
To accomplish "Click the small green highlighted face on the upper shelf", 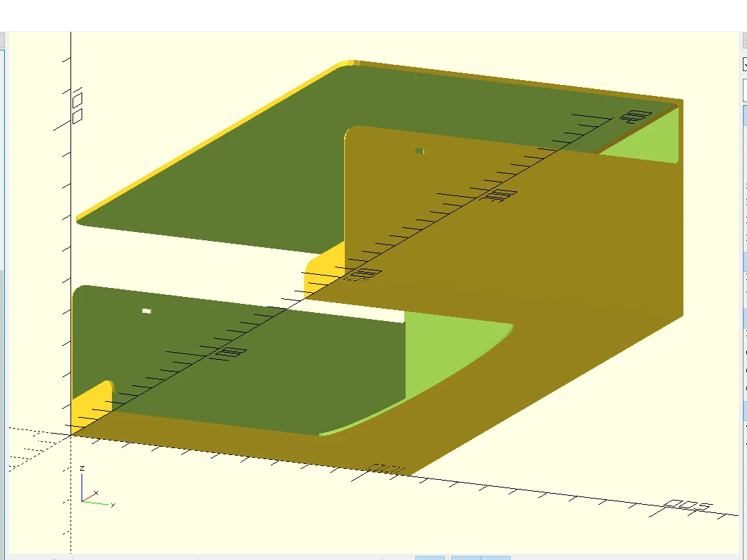I will coord(419,151).
